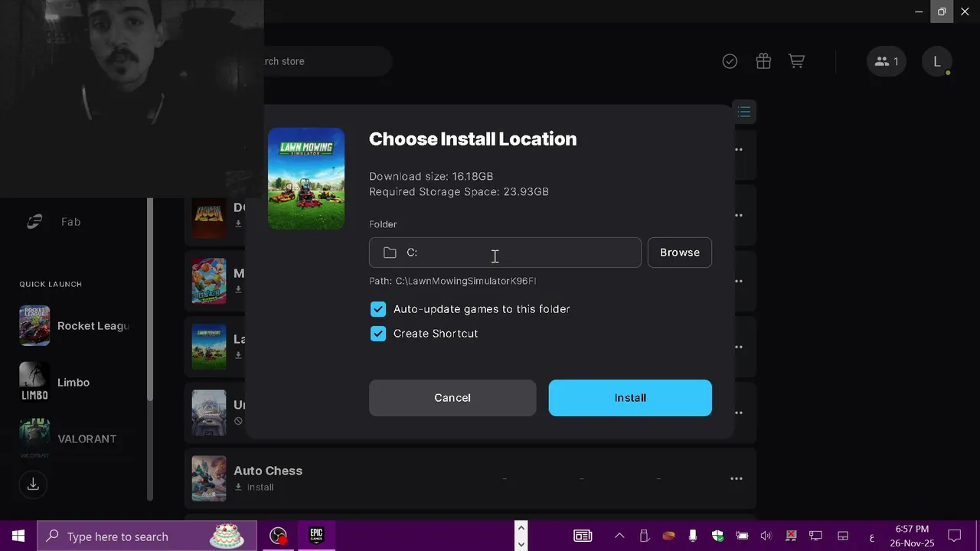
Task: Click the birthday cake search highlight icon
Action: (x=226, y=536)
